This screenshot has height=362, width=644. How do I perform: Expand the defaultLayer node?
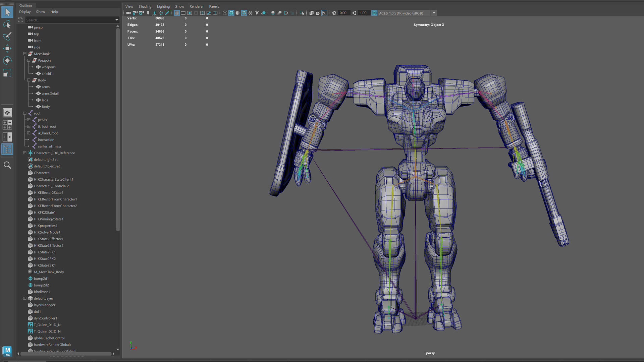coord(24,298)
